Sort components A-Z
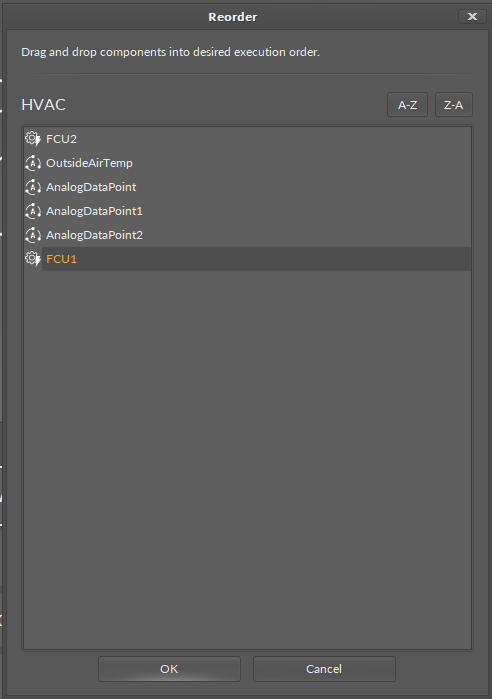The height and width of the screenshot is (699, 492). pos(407,105)
